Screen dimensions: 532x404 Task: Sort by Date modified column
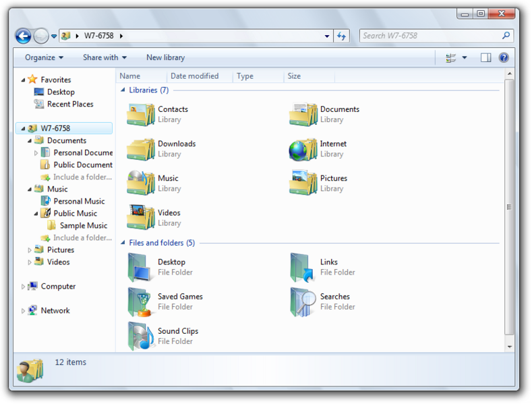click(x=200, y=76)
